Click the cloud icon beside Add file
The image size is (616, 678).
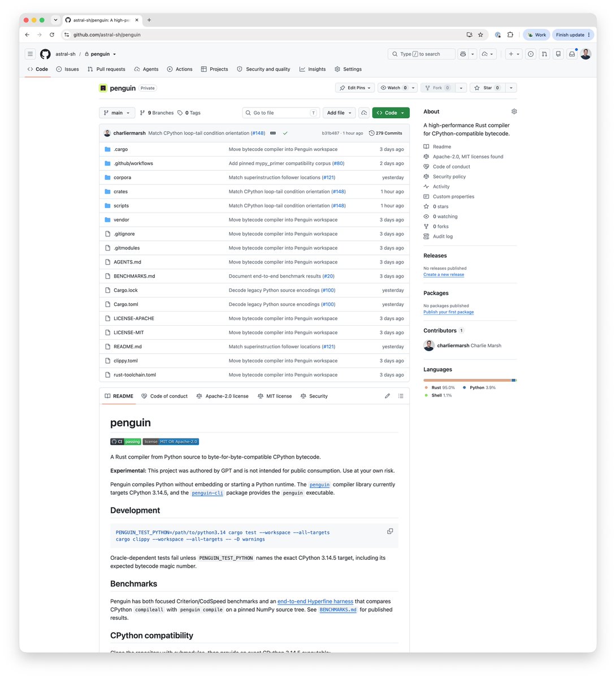click(364, 113)
